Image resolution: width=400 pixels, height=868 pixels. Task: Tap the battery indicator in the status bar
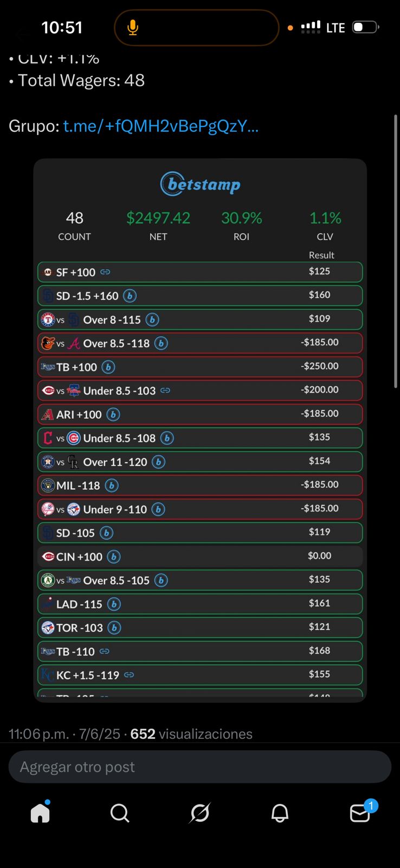[x=365, y=26]
